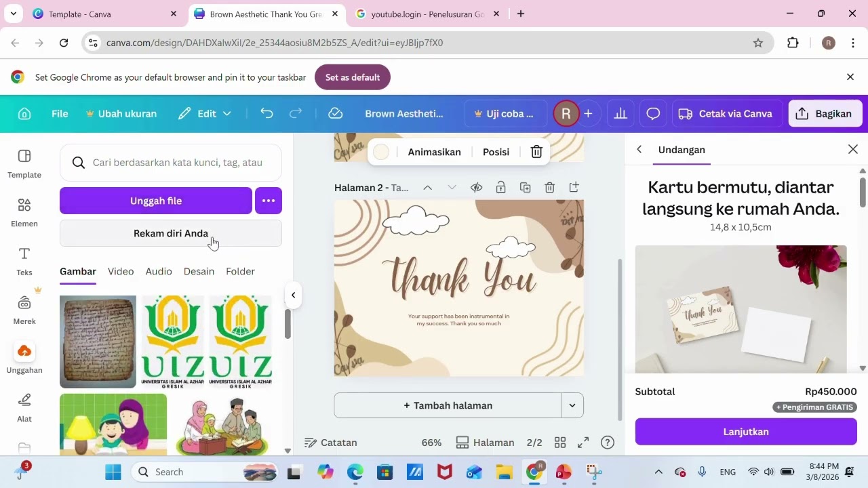Click Uji coba trial button
This screenshot has width=868, height=488.
506,114
